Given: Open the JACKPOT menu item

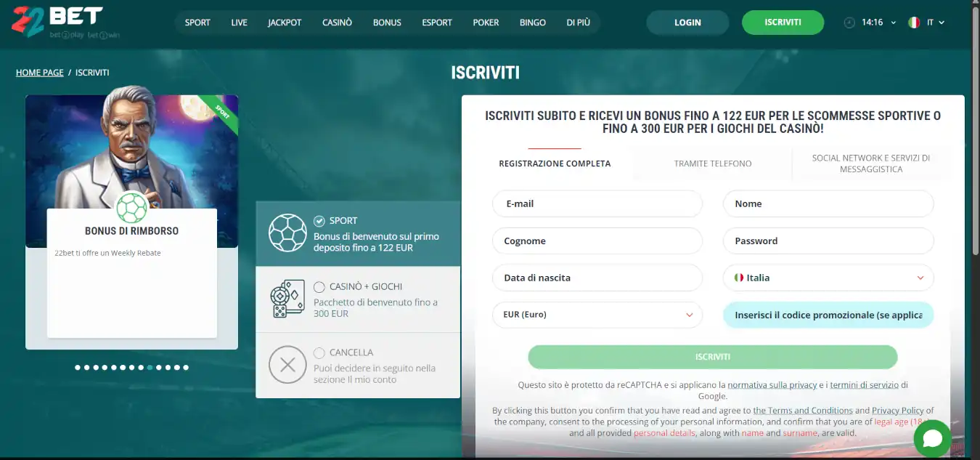Looking at the screenshot, I should 285,23.
